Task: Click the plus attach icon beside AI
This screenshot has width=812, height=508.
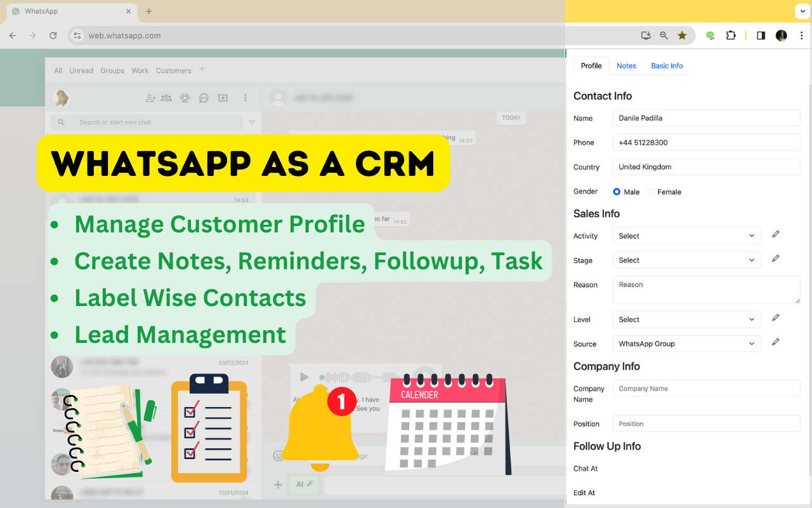Action: [x=278, y=485]
